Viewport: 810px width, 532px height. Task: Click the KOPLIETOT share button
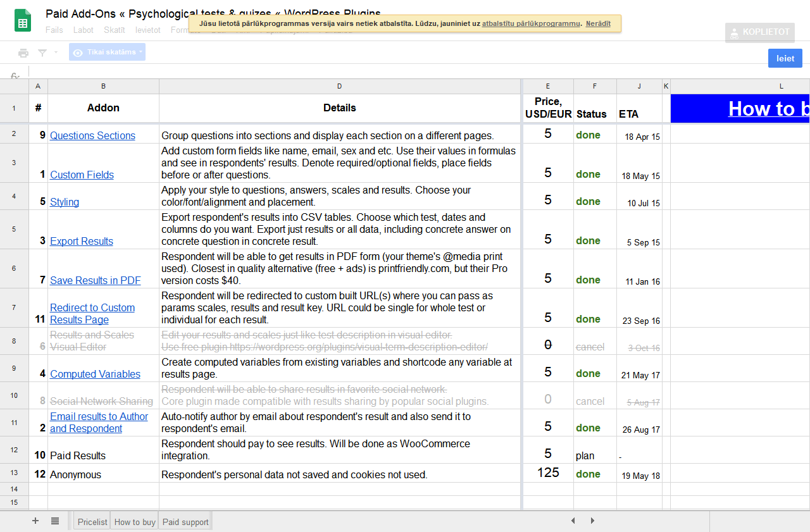(759, 32)
